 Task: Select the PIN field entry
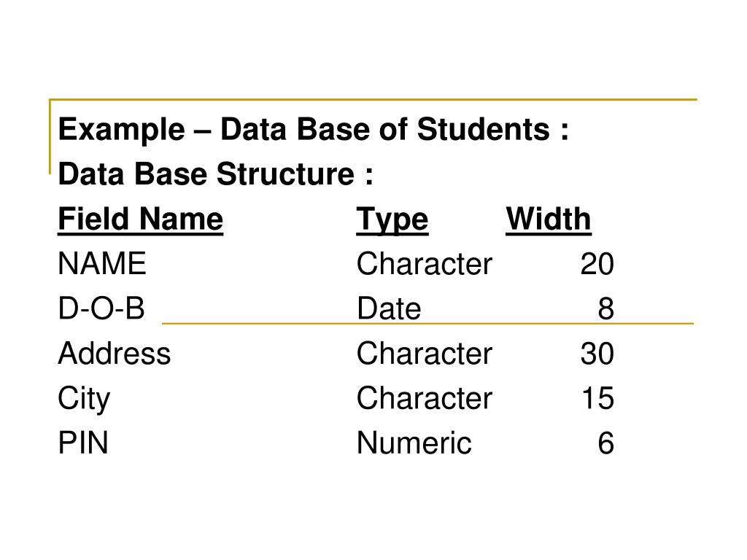pyautogui.click(x=83, y=443)
